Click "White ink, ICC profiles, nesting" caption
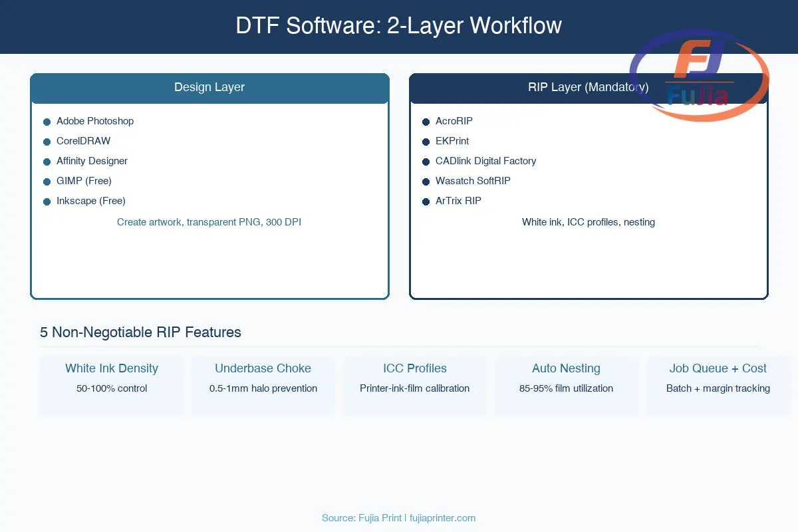 point(589,222)
